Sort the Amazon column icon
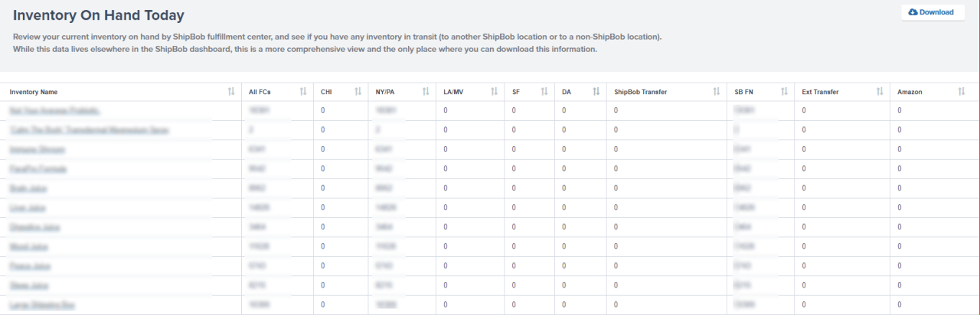Viewport: 980px width, 315px height. tap(962, 92)
